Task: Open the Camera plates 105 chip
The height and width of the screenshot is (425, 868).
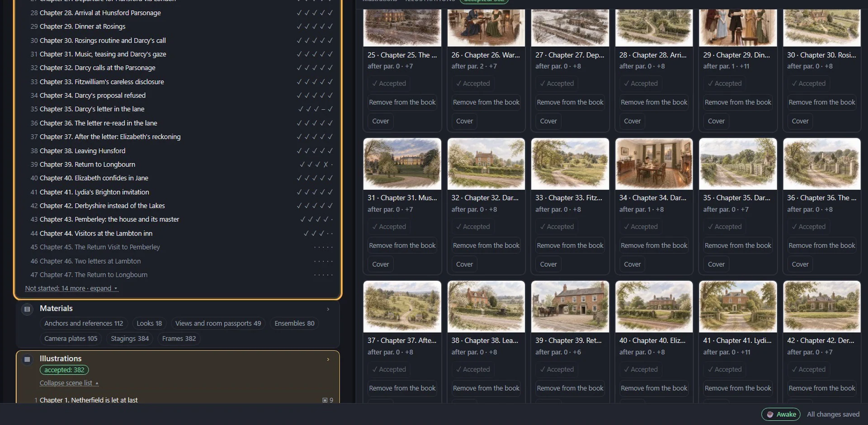Action: tap(71, 339)
